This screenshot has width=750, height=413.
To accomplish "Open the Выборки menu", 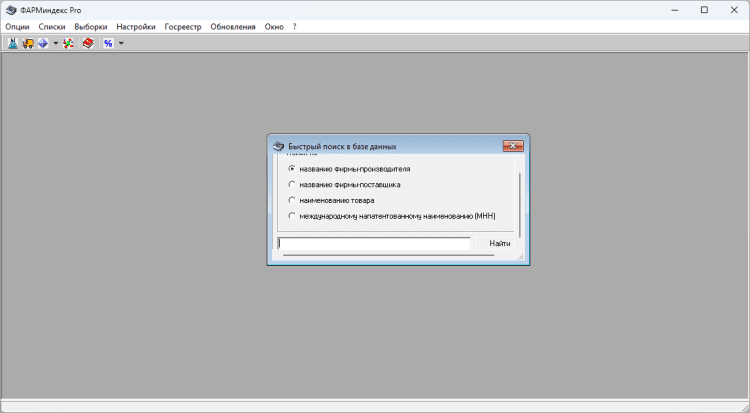I will click(91, 27).
